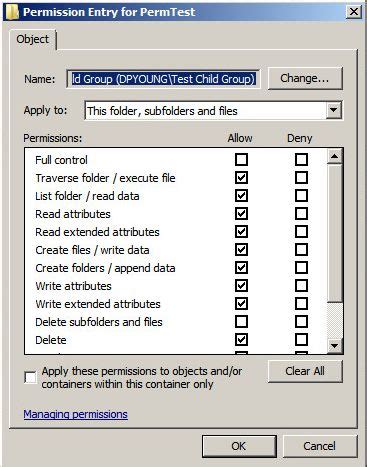Click the permissions list scrollbar thumb
The height and width of the screenshot is (467, 367).
click(334, 233)
